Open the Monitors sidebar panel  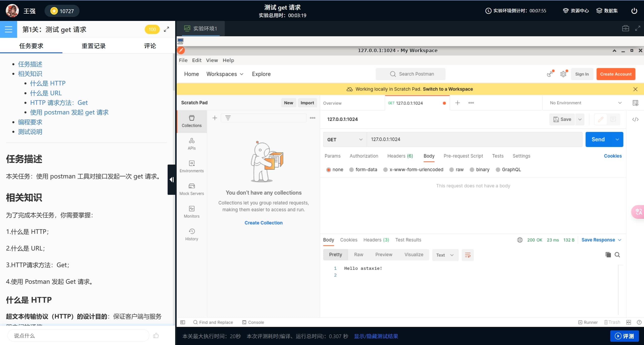[192, 212]
